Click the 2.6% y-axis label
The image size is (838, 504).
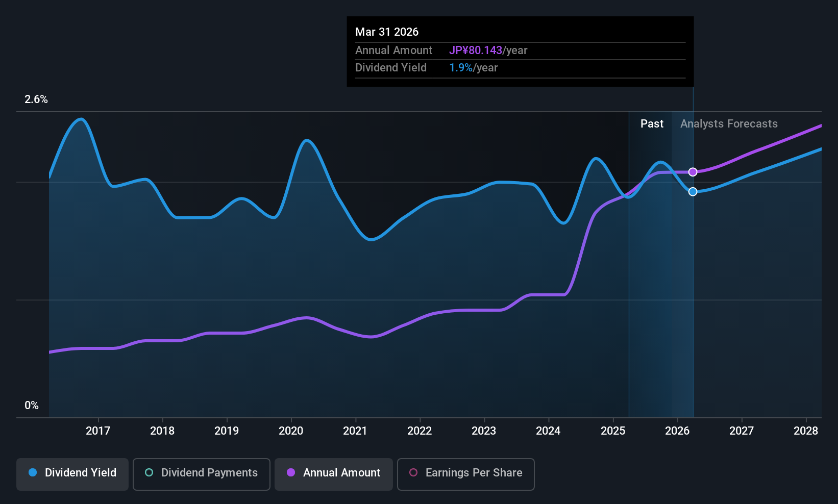pos(36,99)
